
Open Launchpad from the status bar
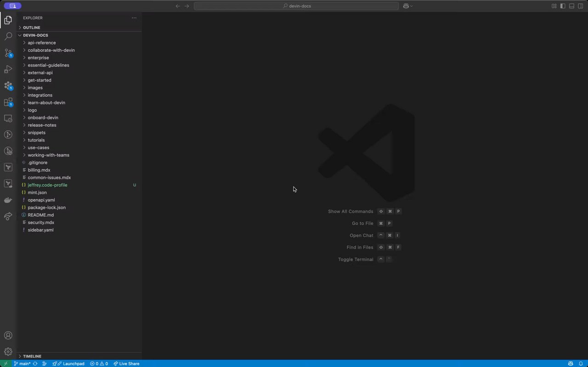(69, 363)
